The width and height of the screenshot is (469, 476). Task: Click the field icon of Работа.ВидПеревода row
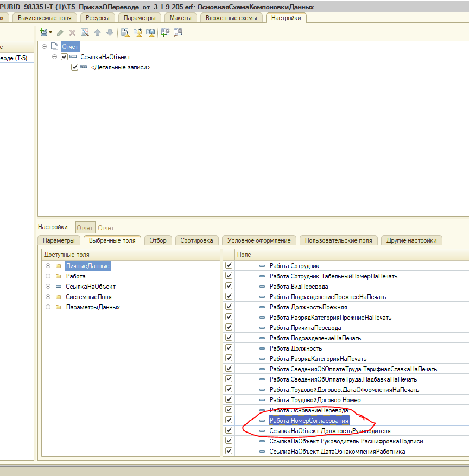click(262, 287)
